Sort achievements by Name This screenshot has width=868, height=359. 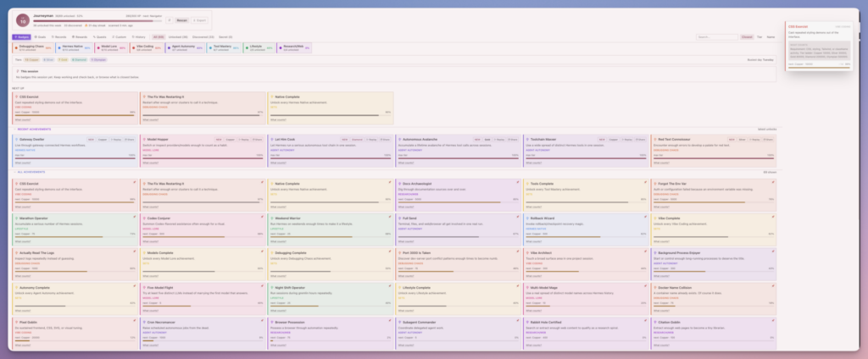tap(771, 37)
